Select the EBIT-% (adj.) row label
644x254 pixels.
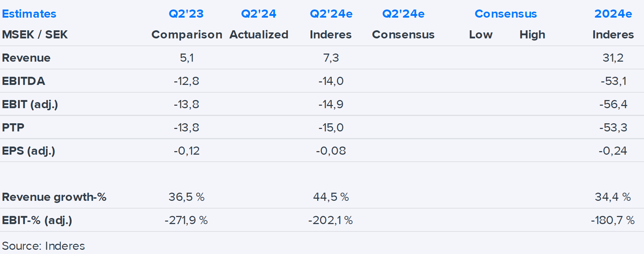(x=37, y=220)
